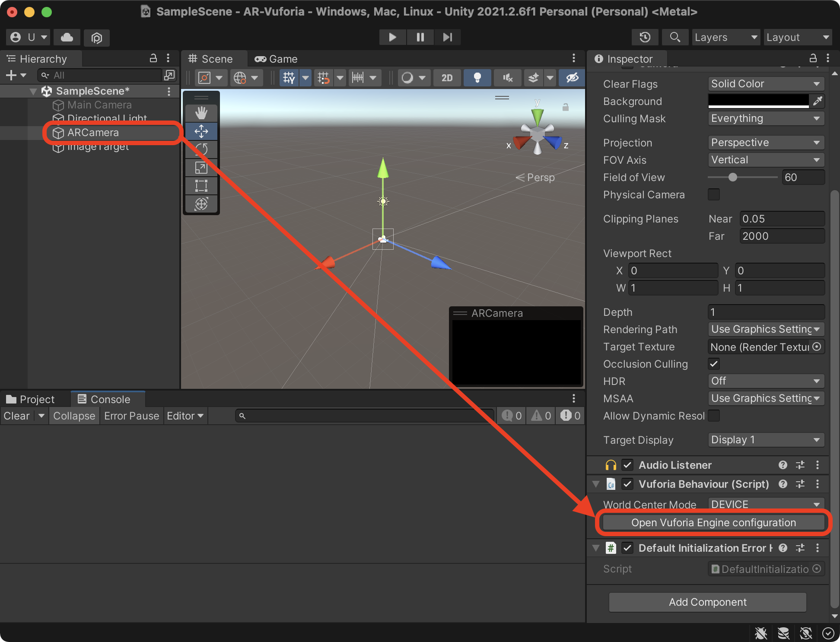The image size is (840, 642).
Task: Switch to the Project tab
Action: click(31, 399)
